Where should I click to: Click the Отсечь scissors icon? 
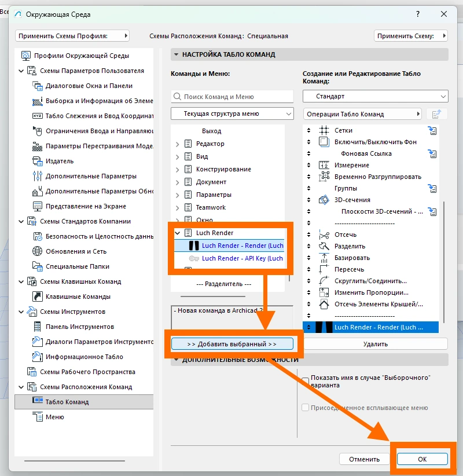324,235
